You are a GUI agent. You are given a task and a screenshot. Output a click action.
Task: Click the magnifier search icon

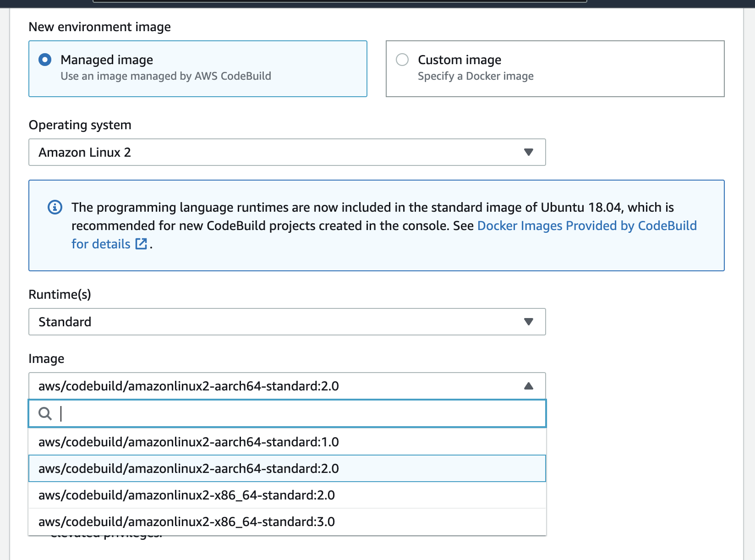coord(45,413)
